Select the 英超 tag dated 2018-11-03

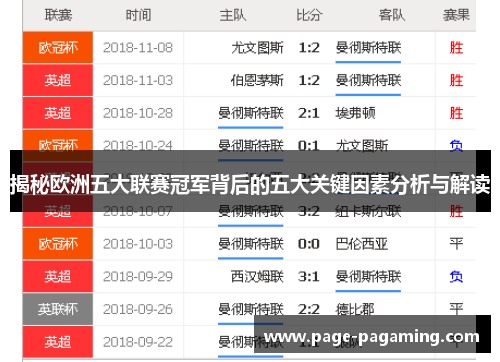click(58, 80)
